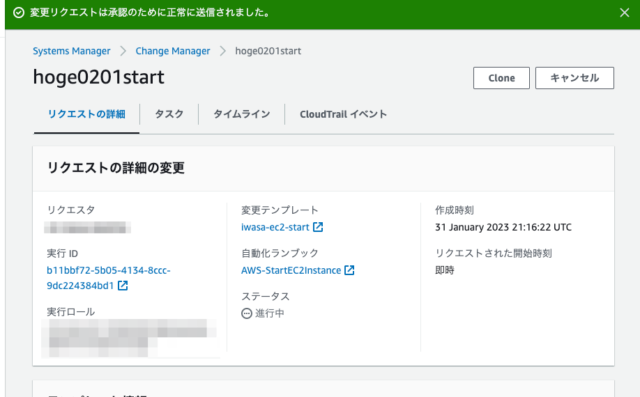Click the Clone button
The height and width of the screenshot is (397, 640).
pos(501,78)
